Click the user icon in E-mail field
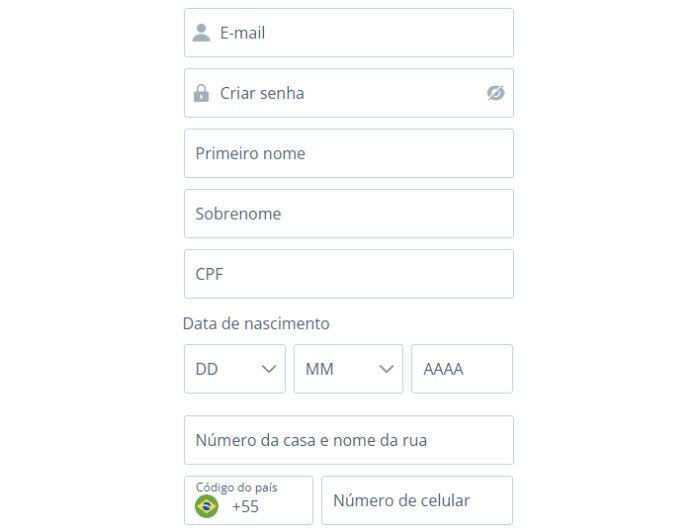Viewport: 700px width, 531px height. [x=201, y=33]
